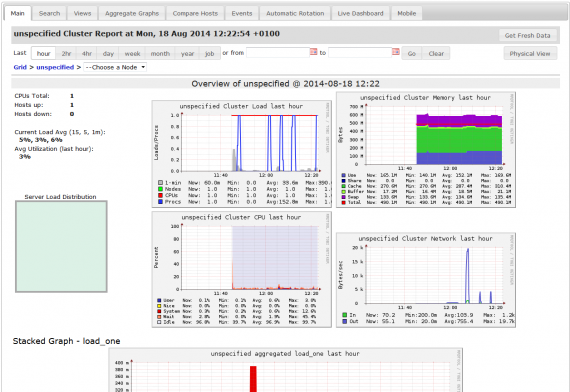The image size is (570, 392).
Task: Switch to the Main tab
Action: point(17,13)
